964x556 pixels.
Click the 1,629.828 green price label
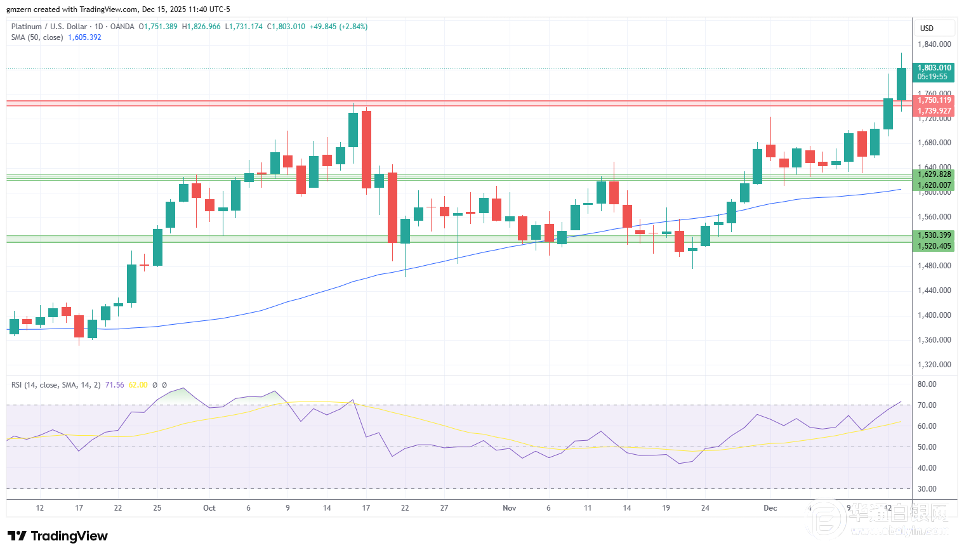point(933,174)
